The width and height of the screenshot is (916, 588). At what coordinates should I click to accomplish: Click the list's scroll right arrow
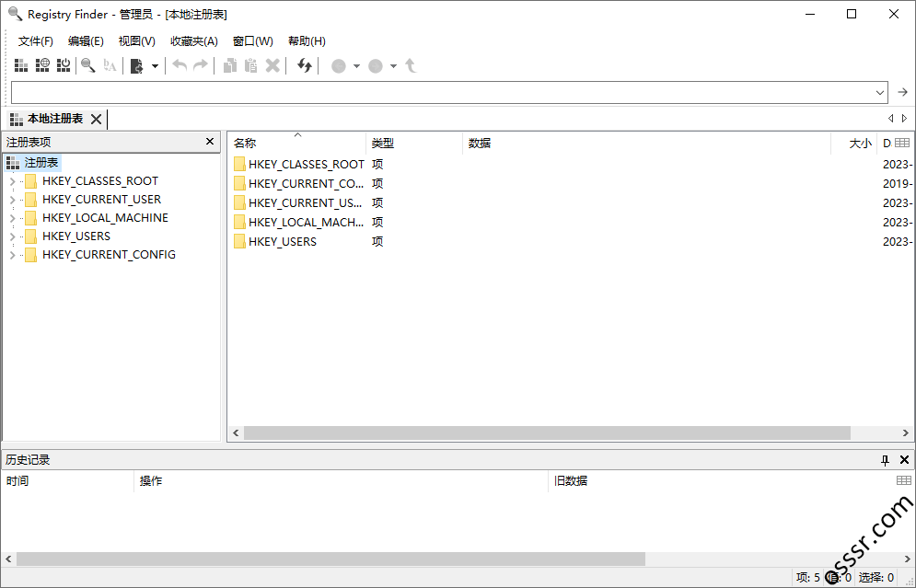click(x=906, y=432)
